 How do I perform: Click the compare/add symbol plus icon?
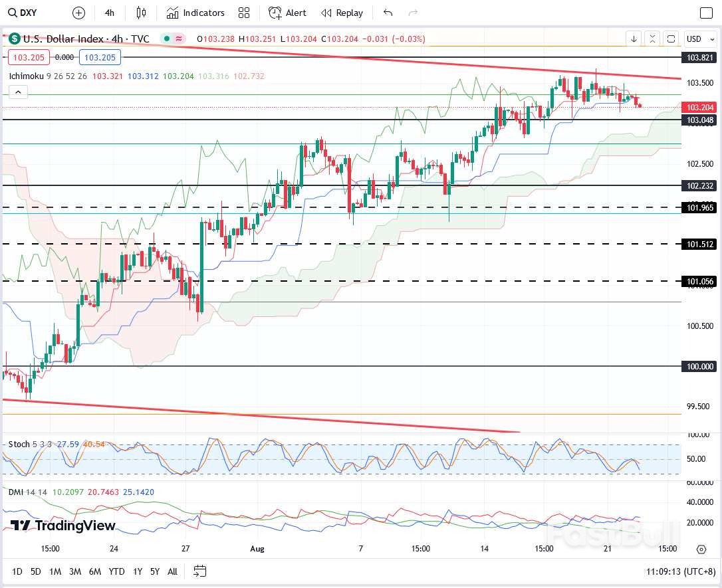click(78, 13)
